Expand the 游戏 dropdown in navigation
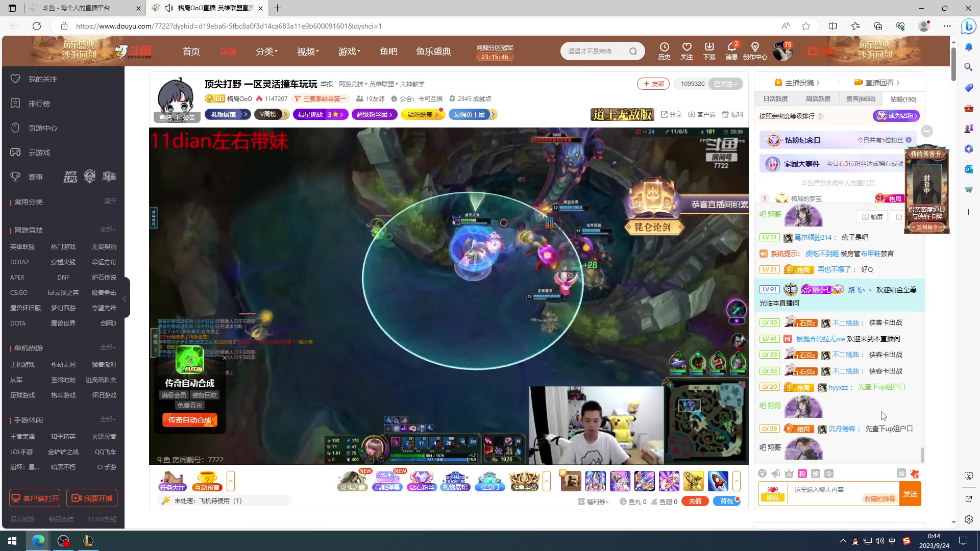Viewport: 980px width, 551px height. (349, 52)
